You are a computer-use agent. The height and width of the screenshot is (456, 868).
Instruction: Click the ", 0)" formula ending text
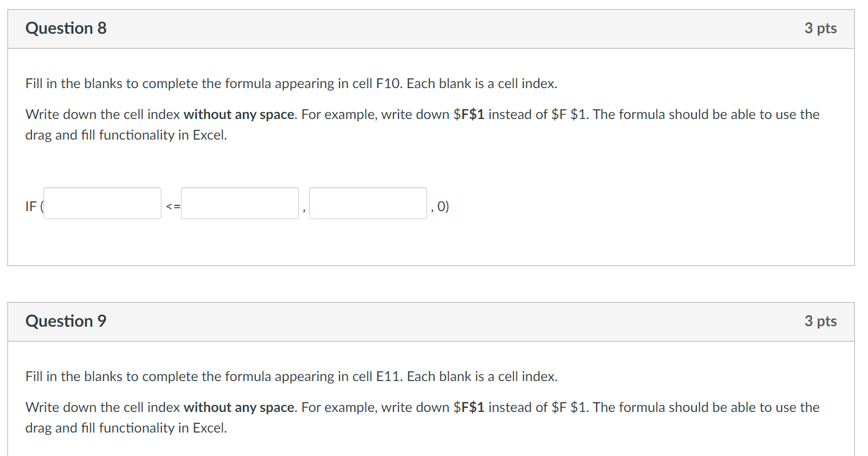pos(440,207)
